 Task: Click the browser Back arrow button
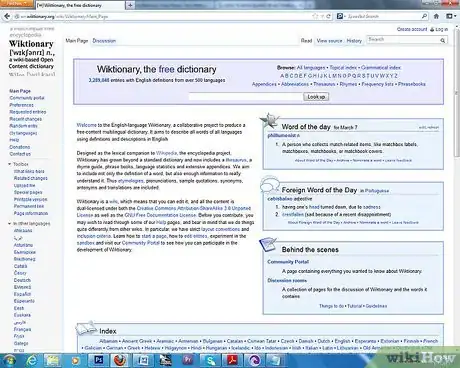(7, 16)
